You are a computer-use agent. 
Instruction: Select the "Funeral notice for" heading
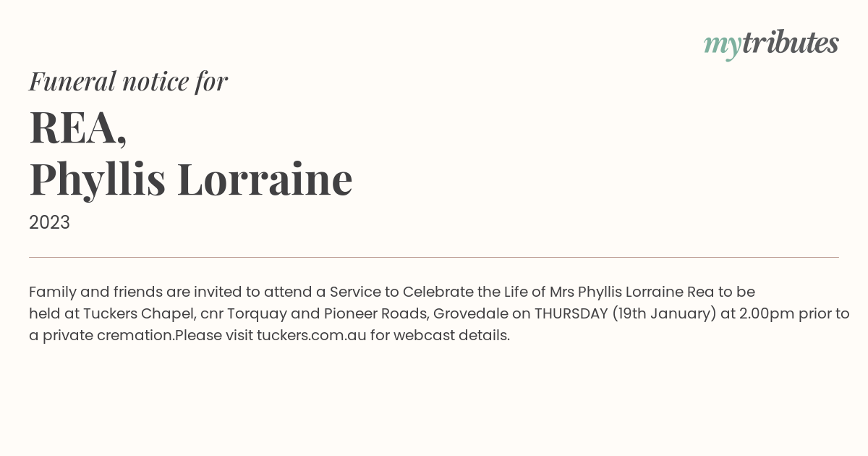pos(128,81)
